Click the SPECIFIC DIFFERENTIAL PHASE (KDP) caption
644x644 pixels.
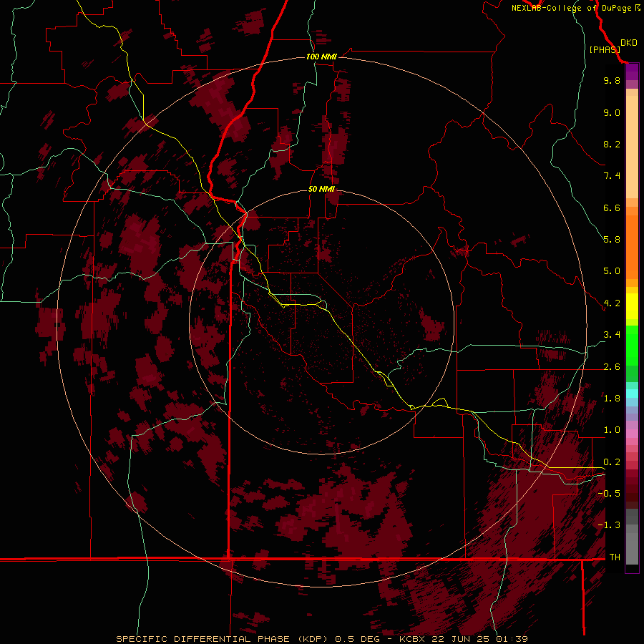click(x=223, y=639)
